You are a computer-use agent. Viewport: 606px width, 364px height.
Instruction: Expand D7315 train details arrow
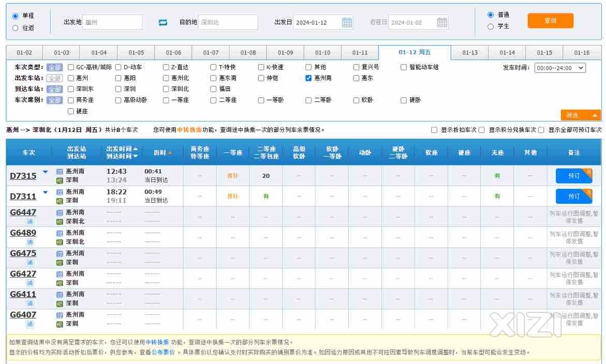(46, 172)
